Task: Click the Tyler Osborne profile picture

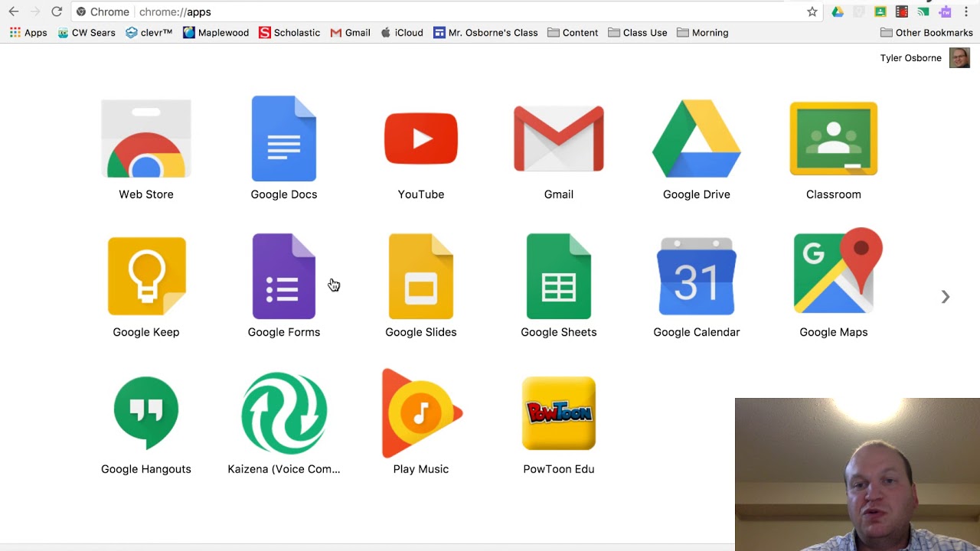Action: [x=959, y=58]
